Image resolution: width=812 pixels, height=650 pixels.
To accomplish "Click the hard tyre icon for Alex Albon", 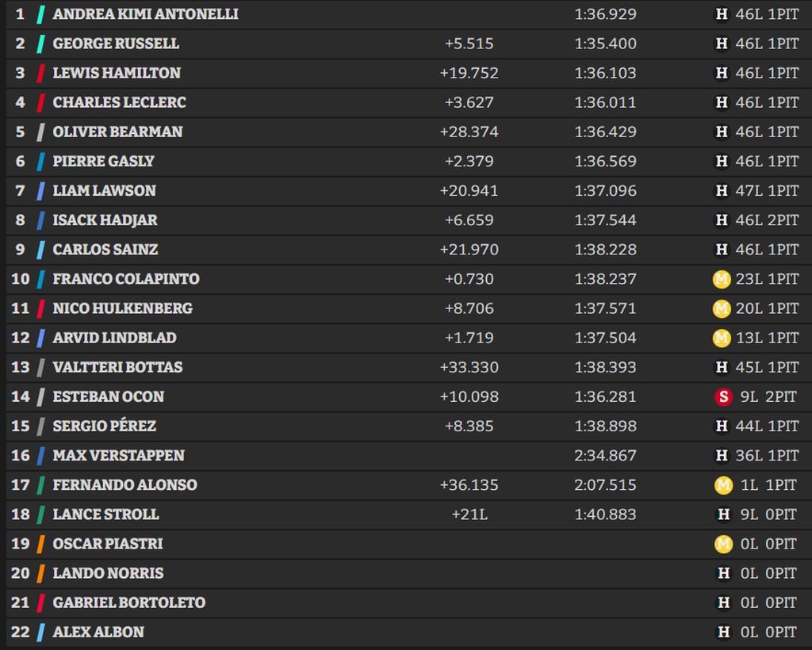I will click(722, 632).
